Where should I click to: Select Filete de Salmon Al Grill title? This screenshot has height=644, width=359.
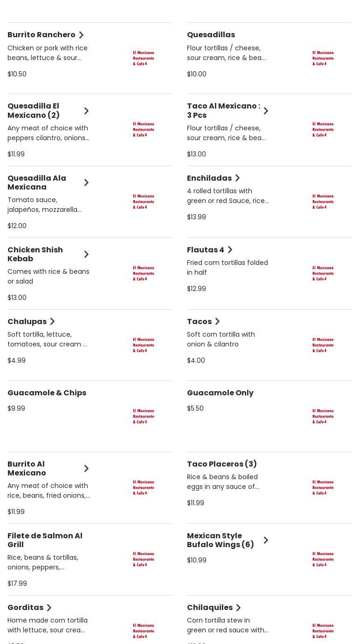[45, 540]
